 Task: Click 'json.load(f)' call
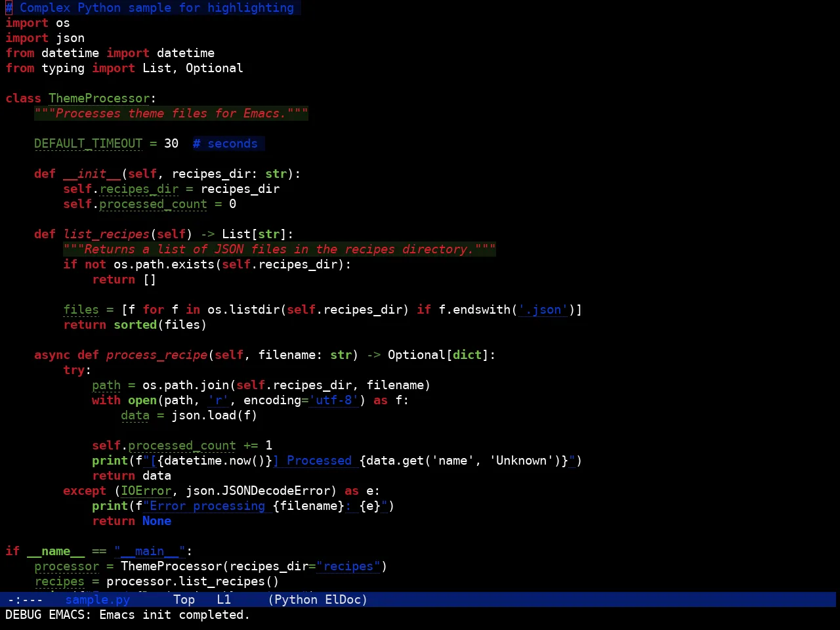[215, 415]
